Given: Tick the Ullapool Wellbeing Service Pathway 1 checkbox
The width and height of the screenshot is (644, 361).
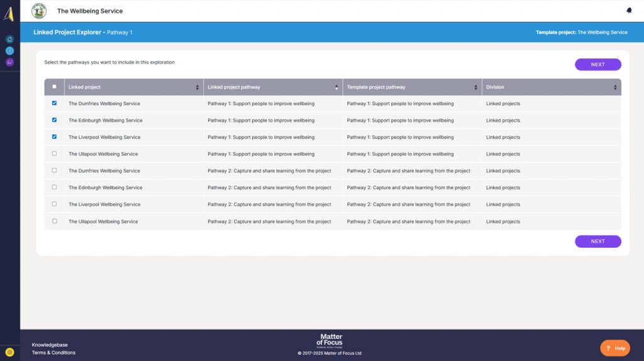Looking at the screenshot, I should (x=54, y=153).
